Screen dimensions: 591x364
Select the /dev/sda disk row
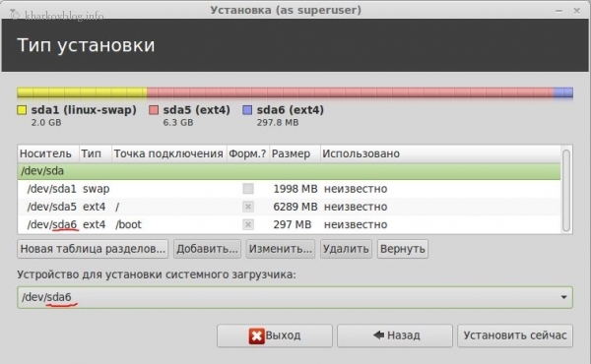click(x=289, y=171)
